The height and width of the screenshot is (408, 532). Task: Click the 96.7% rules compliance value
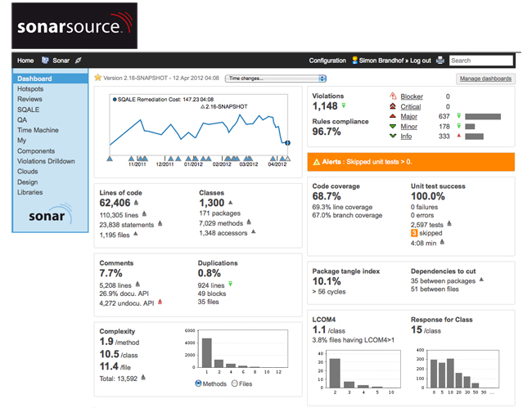[327, 132]
